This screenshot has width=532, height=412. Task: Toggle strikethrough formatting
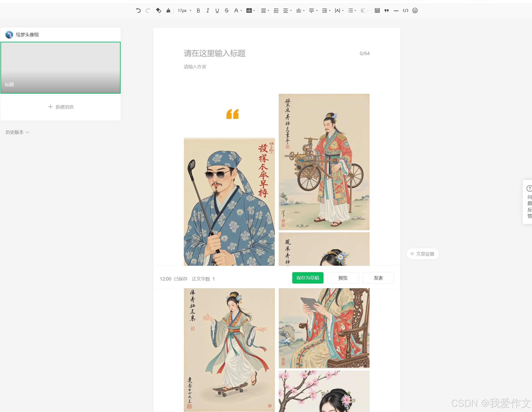(226, 10)
